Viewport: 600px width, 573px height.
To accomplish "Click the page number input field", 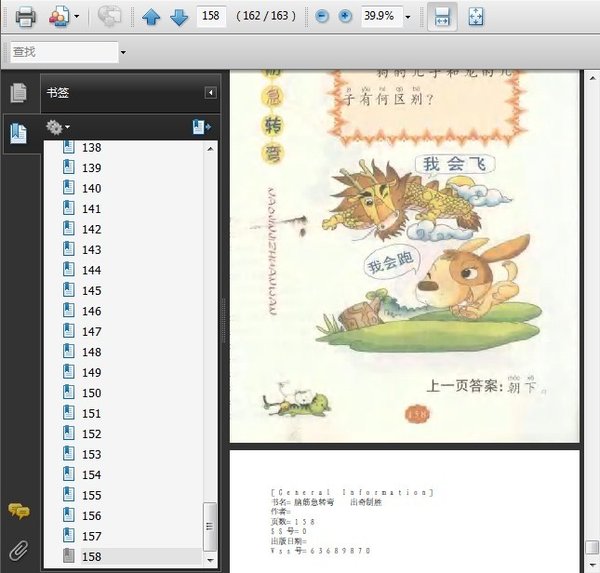I will click(x=211, y=16).
